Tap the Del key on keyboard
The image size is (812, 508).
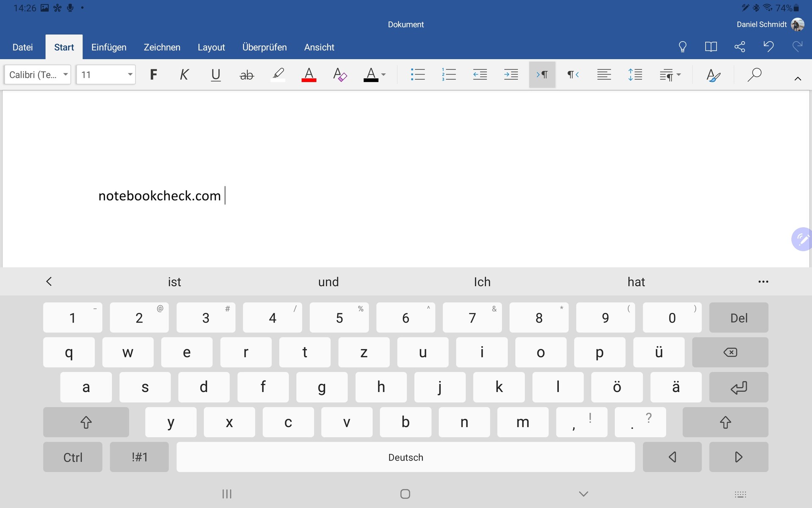coord(739,317)
